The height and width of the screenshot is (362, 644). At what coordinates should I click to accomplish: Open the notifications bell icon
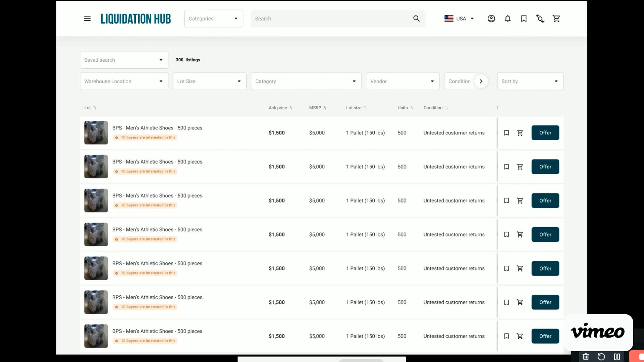pos(507,19)
